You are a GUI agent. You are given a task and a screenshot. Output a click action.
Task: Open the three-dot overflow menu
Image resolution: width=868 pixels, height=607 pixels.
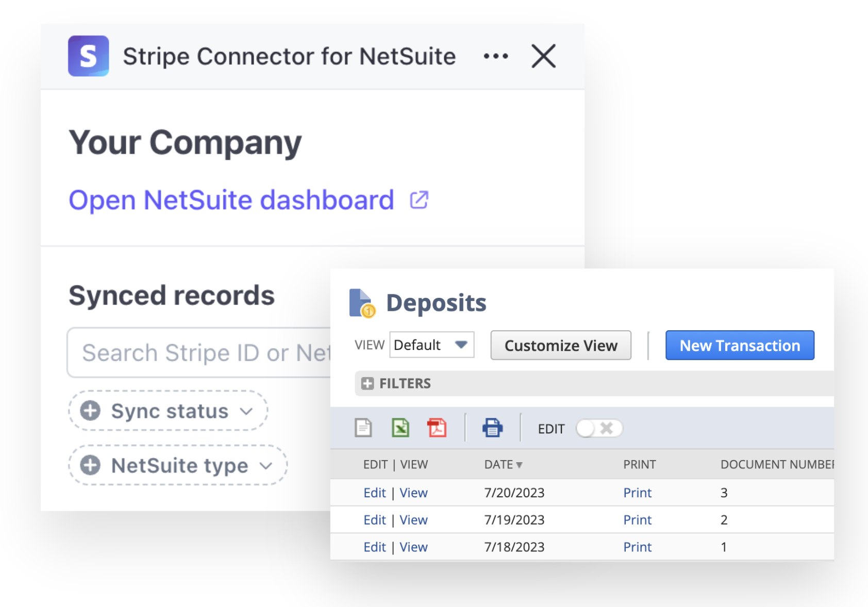point(495,56)
